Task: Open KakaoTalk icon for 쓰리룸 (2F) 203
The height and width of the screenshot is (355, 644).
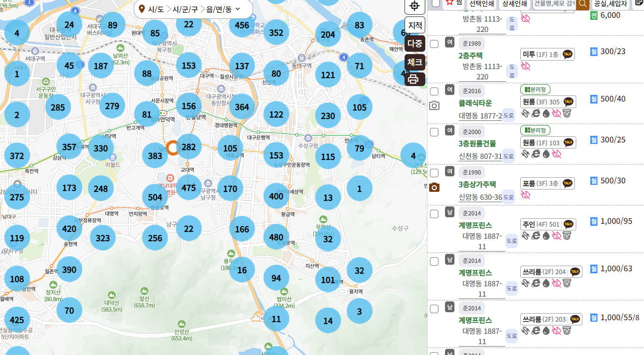Action: pos(575,319)
